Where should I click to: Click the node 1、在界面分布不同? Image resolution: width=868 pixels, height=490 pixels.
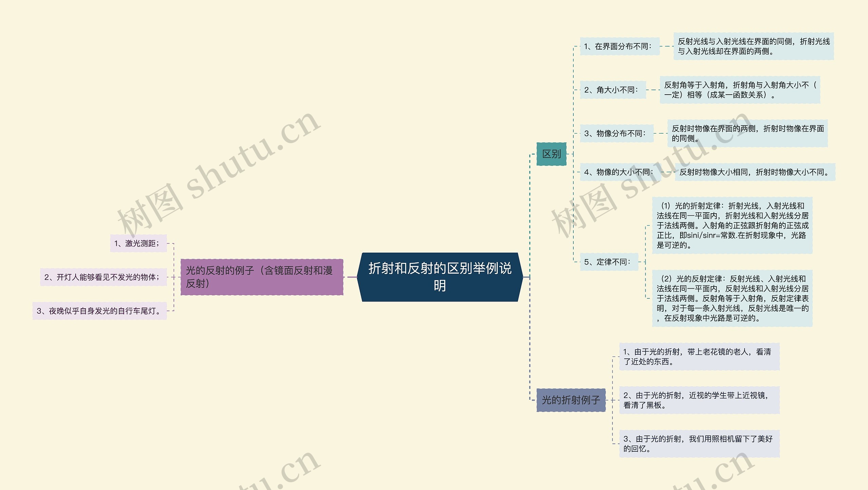(x=619, y=46)
